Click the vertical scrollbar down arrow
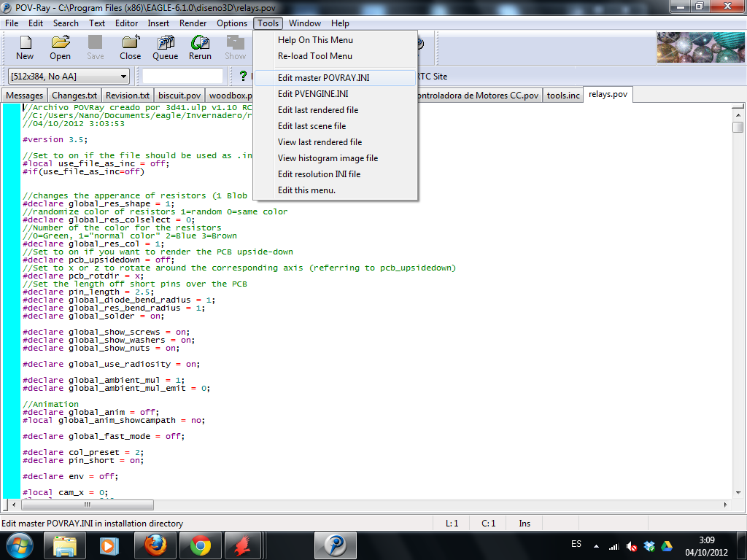747x560 pixels. [x=738, y=492]
